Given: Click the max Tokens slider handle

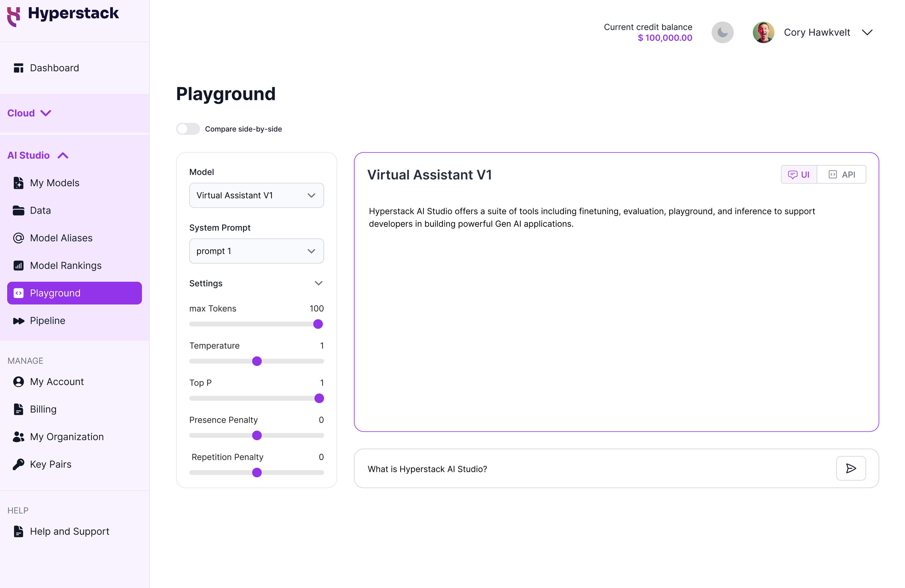Looking at the screenshot, I should tap(318, 324).
